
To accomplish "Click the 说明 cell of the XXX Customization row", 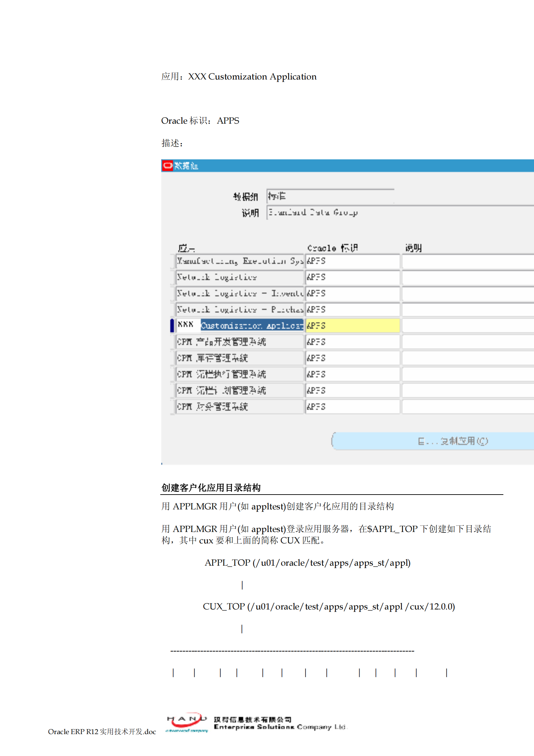I will 468,326.
